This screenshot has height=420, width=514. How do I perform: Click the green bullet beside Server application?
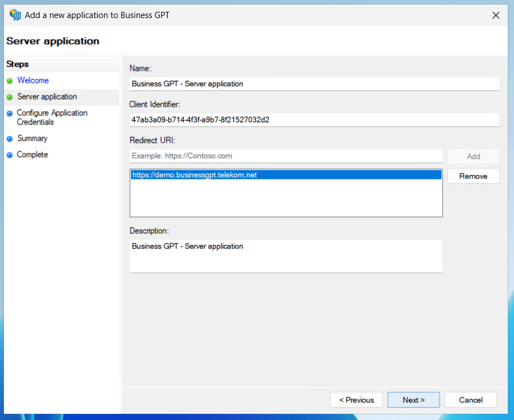tap(10, 97)
